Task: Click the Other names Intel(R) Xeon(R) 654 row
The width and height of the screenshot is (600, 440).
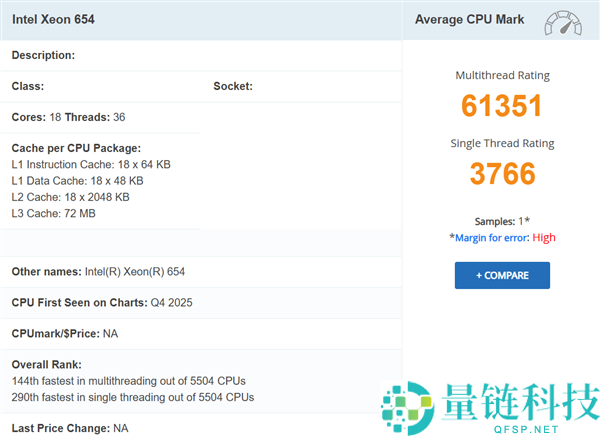Action: coord(98,272)
